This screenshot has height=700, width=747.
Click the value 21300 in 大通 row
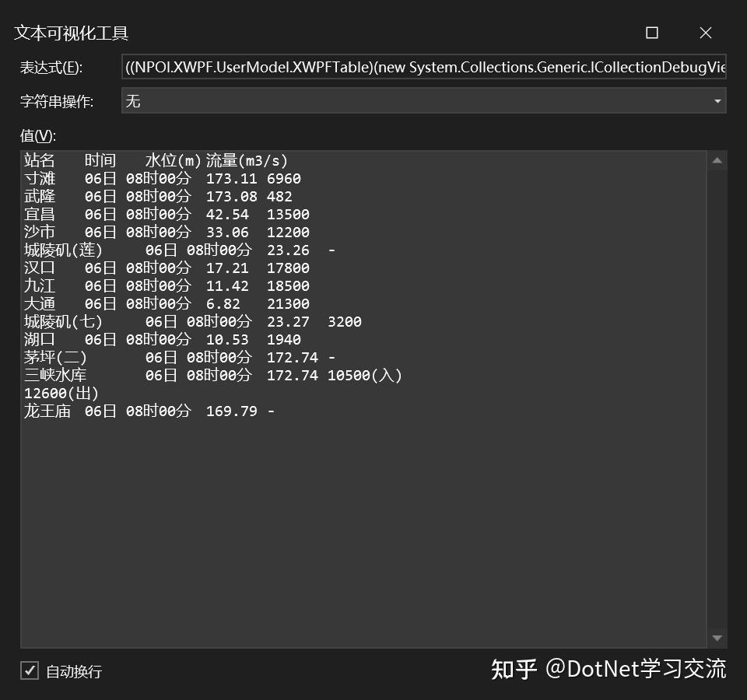point(288,303)
